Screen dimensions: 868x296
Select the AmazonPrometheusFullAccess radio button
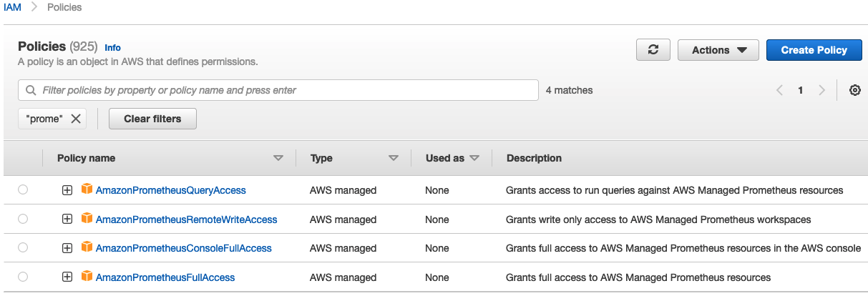(x=23, y=277)
